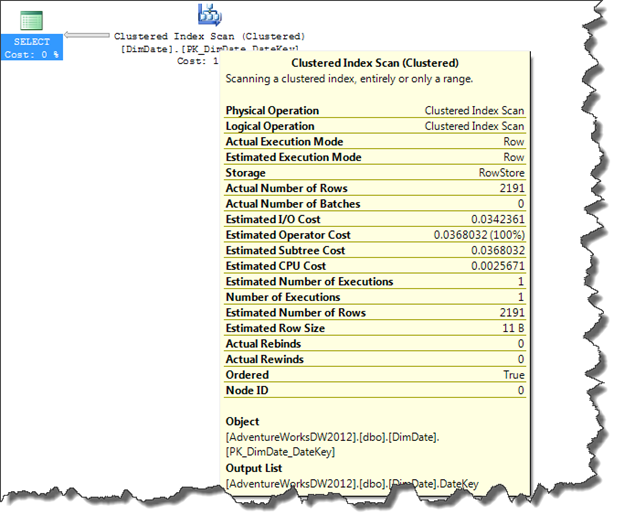Image resolution: width=624 pixels, height=525 pixels.
Task: Click the Actual Number of Rows value 2191
Action: tap(512, 188)
